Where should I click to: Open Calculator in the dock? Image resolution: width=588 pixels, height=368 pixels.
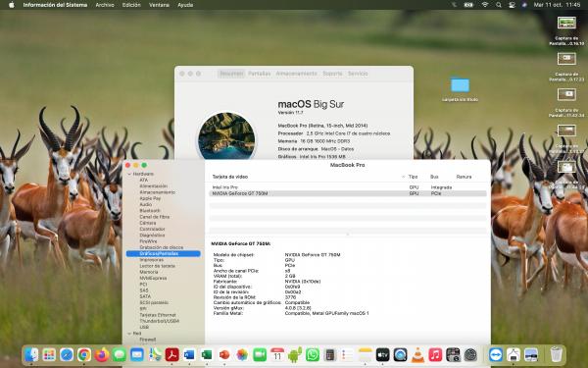tap(330, 355)
